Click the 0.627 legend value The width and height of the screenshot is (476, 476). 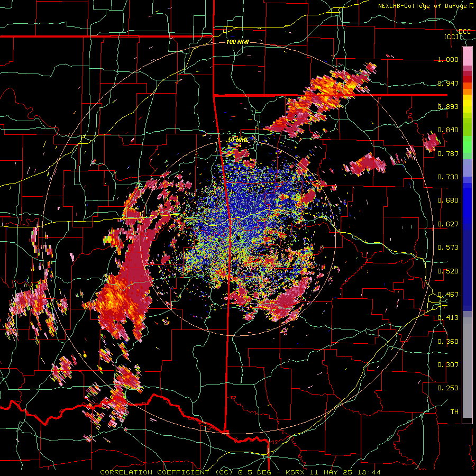[448, 224]
